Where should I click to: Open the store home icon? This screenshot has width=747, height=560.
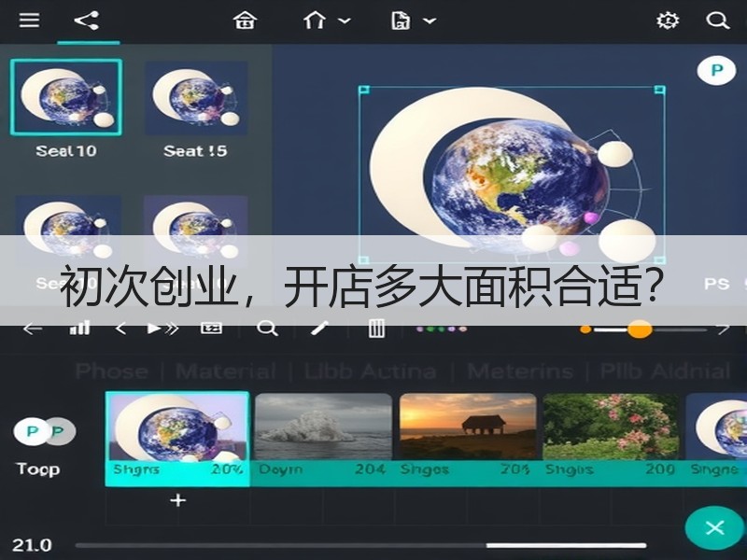coord(245,21)
